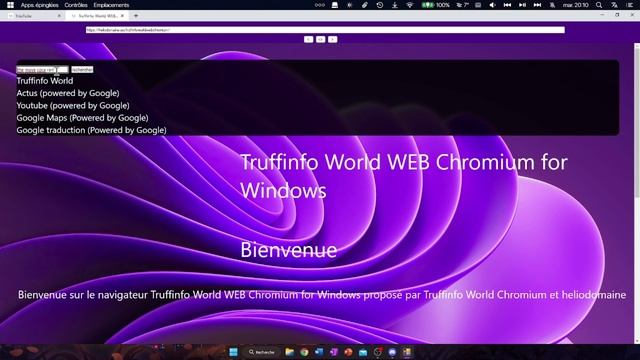
Task: Click the middle navigation button under address bar
Action: [320, 39]
